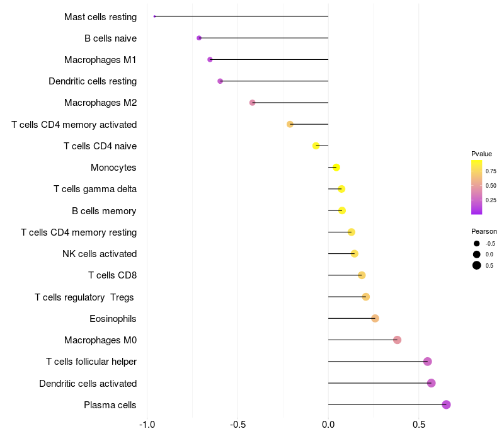Click the Pearson 0.5 legend circle
Image resolution: width=504 pixels, height=441 pixels.
coord(477,265)
